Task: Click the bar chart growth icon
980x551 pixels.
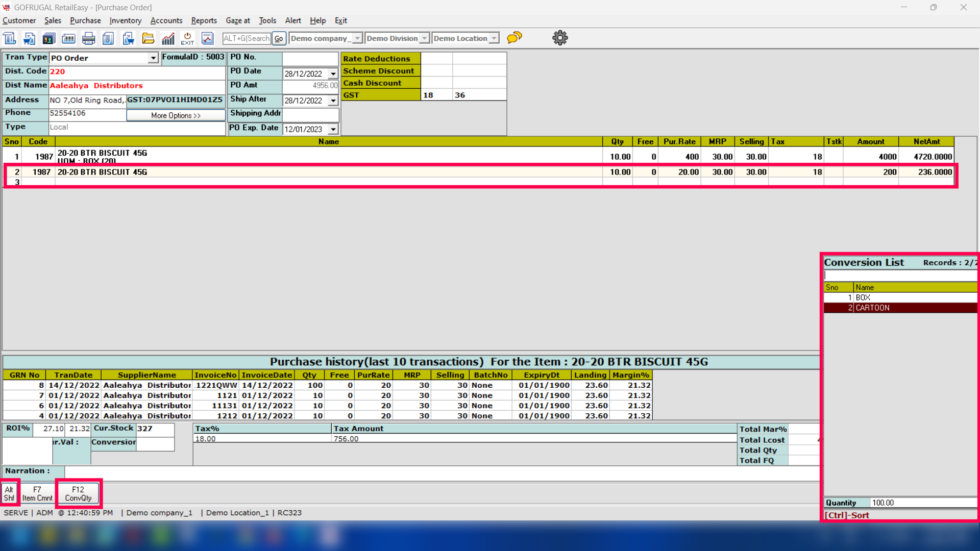Action: click(x=168, y=38)
